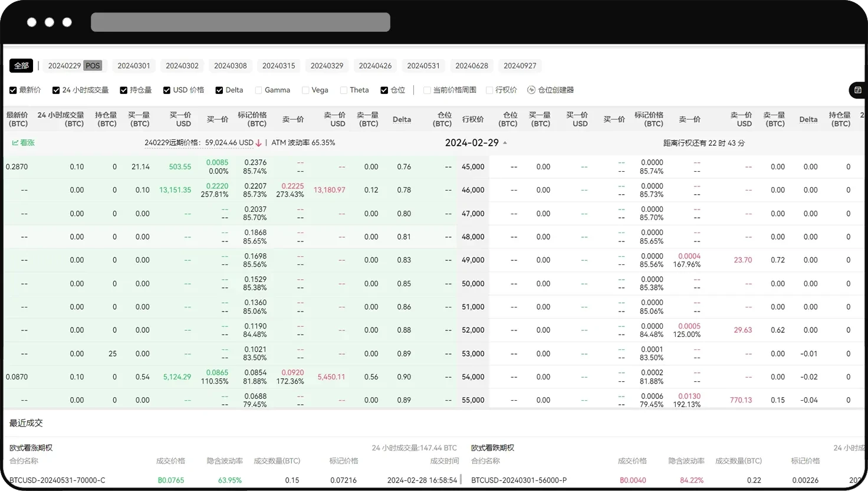Open contract BTCUSD-20240301-56000-P
868x491 pixels.
pyautogui.click(x=519, y=480)
